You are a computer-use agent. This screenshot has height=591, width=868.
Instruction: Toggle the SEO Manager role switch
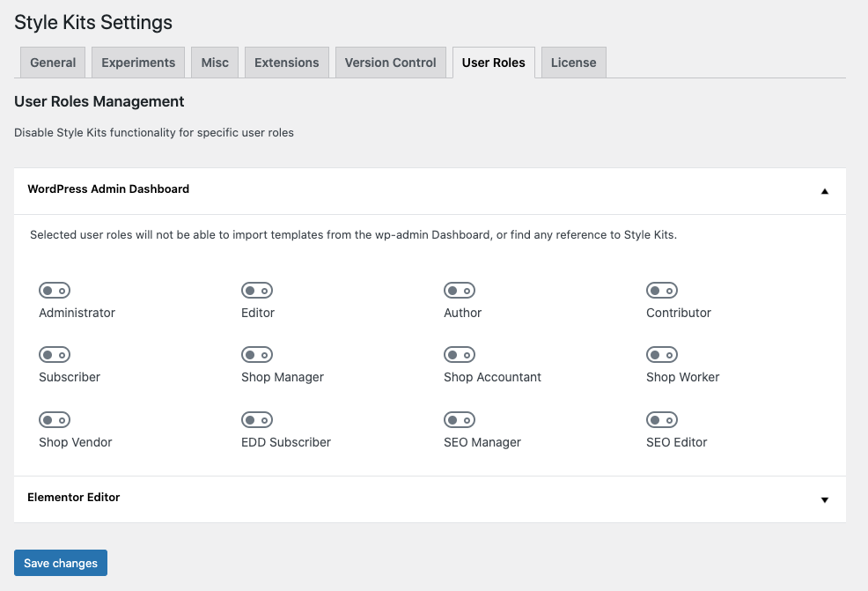click(460, 420)
